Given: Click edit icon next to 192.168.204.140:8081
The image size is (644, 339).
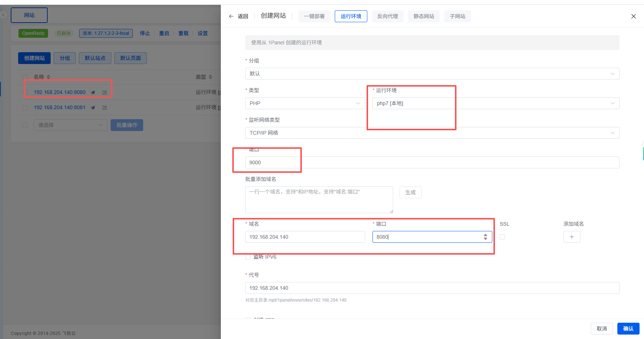Looking at the screenshot, I should 105,108.
